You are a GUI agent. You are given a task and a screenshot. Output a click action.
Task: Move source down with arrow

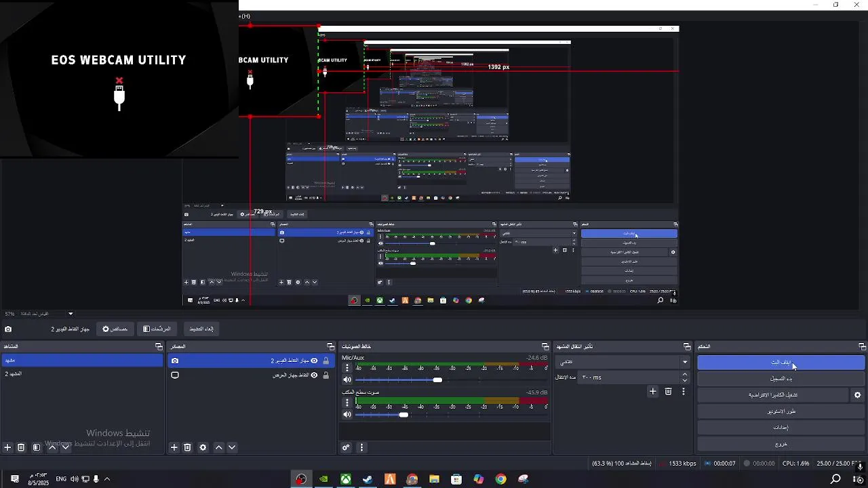click(x=231, y=447)
